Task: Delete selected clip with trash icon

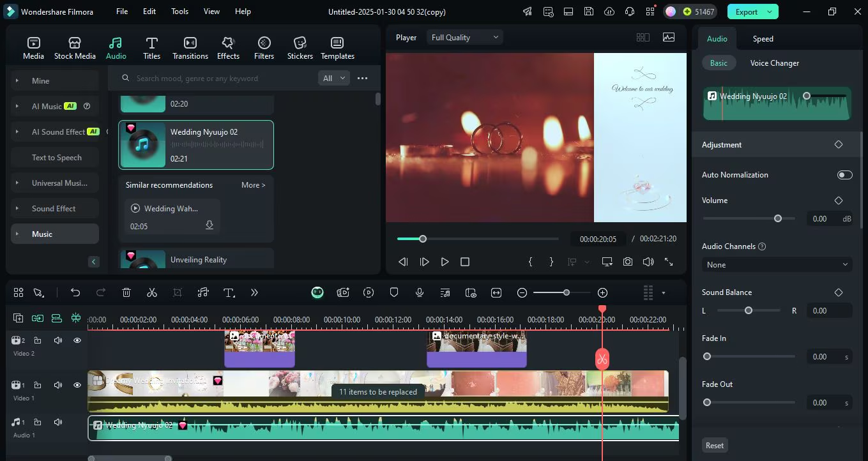Action: tap(126, 292)
